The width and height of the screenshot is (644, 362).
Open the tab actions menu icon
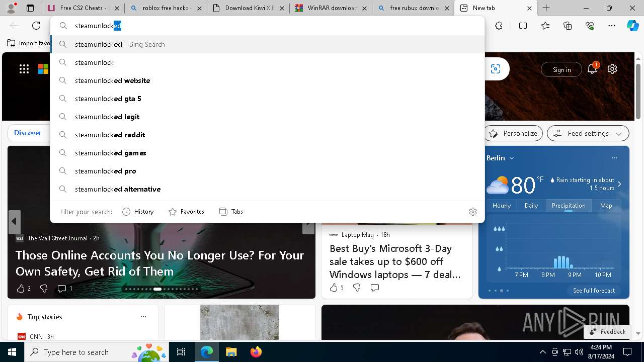[30, 8]
